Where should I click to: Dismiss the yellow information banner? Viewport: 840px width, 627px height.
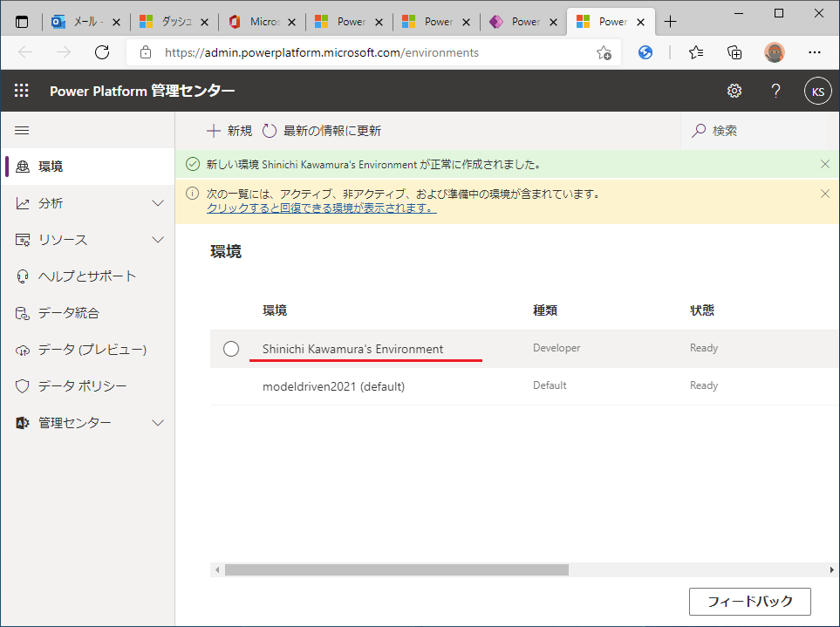point(825,194)
